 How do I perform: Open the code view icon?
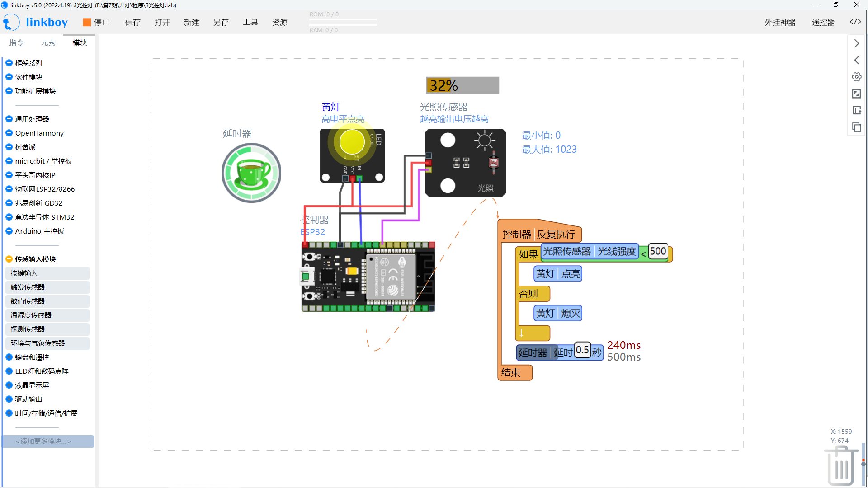pyautogui.click(x=855, y=22)
